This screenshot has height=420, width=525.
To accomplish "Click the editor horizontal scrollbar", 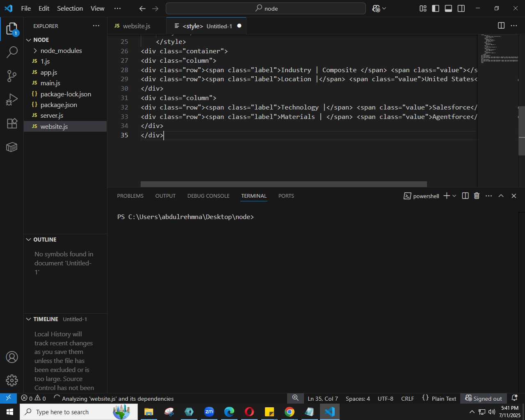I will (x=284, y=184).
